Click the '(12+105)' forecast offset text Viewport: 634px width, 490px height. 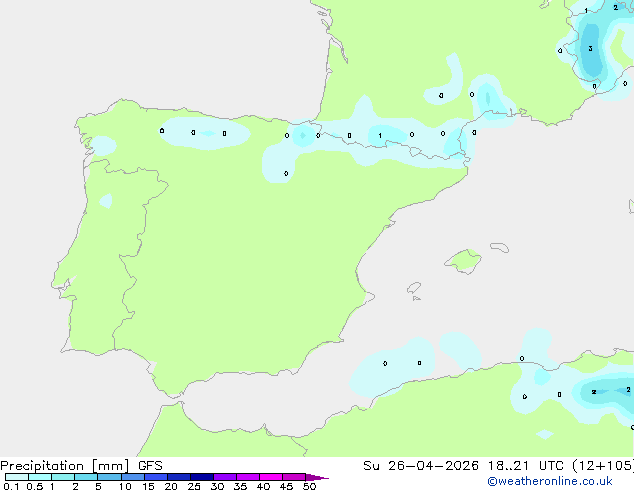603,466
